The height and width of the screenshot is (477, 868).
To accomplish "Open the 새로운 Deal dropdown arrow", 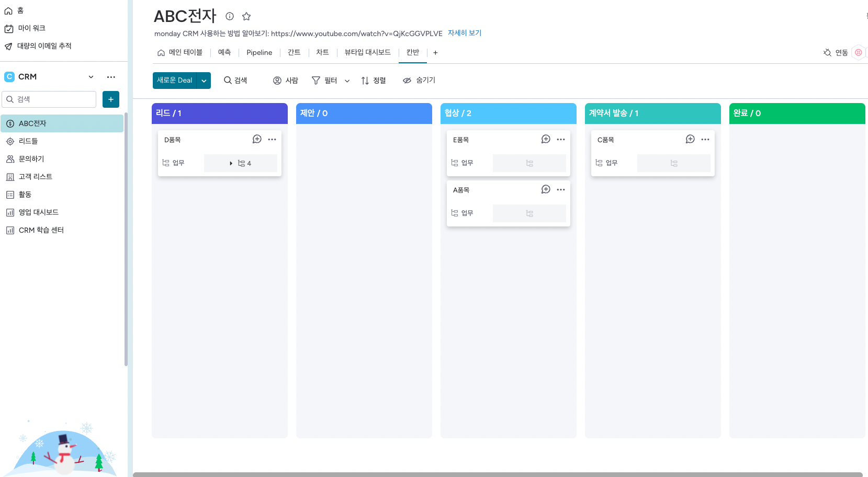I will [x=204, y=81].
